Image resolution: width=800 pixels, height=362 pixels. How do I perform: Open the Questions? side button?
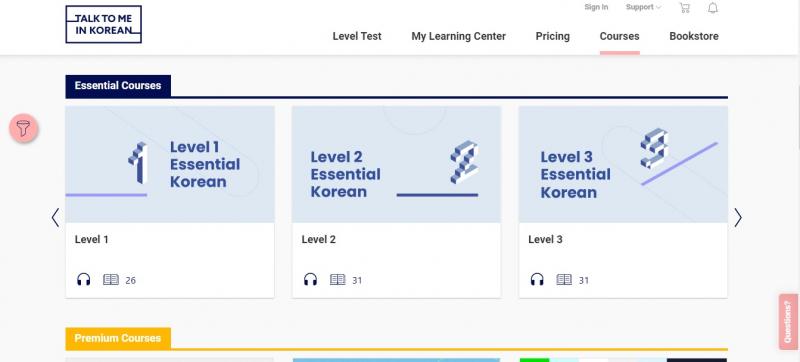tap(788, 322)
